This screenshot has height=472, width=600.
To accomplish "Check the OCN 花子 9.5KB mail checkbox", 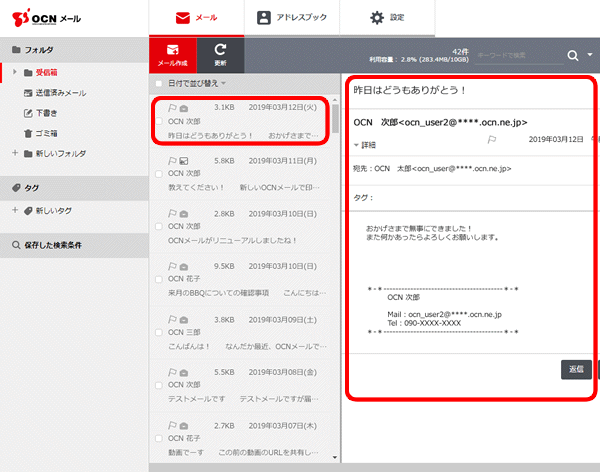I will pos(159,279).
